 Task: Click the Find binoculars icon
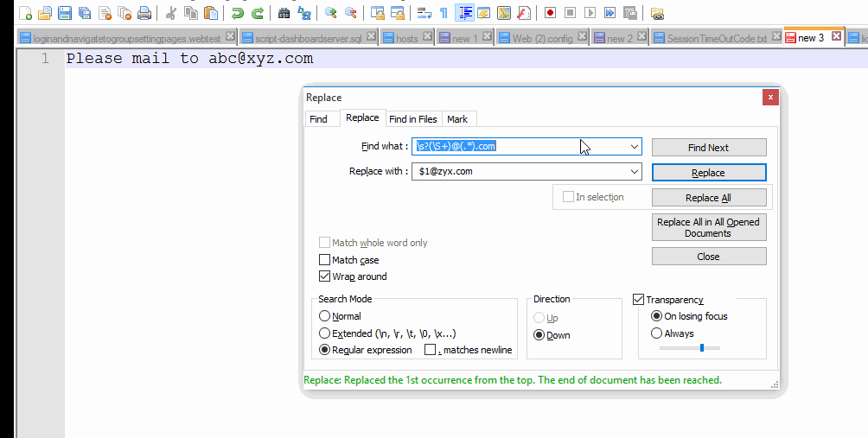click(284, 13)
